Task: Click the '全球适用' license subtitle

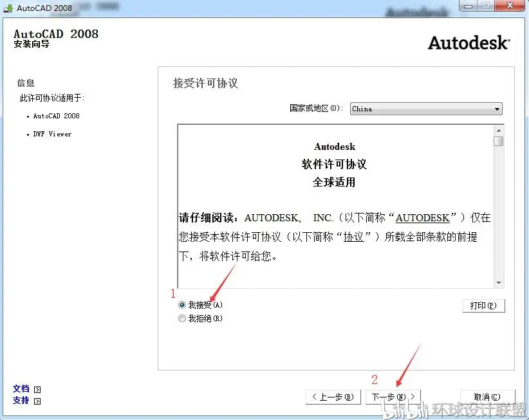Action: coord(334,183)
